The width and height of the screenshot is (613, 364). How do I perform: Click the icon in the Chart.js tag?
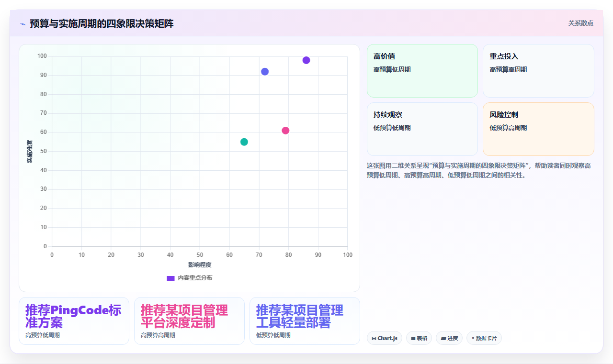(x=374, y=339)
